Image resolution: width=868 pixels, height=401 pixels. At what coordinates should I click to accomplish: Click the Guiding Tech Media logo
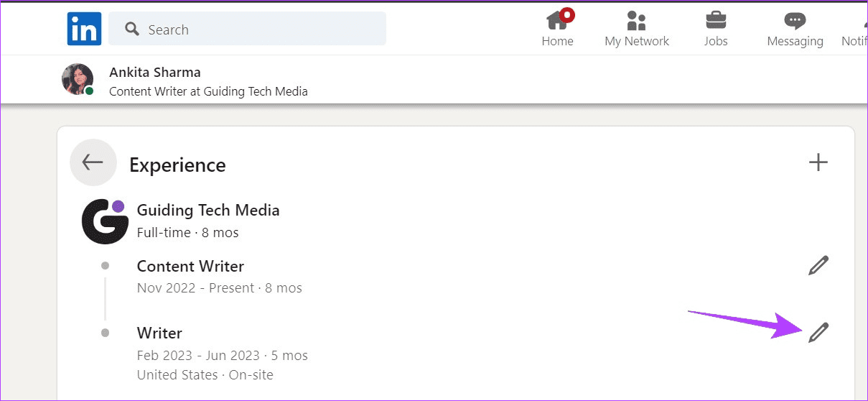[x=104, y=221]
